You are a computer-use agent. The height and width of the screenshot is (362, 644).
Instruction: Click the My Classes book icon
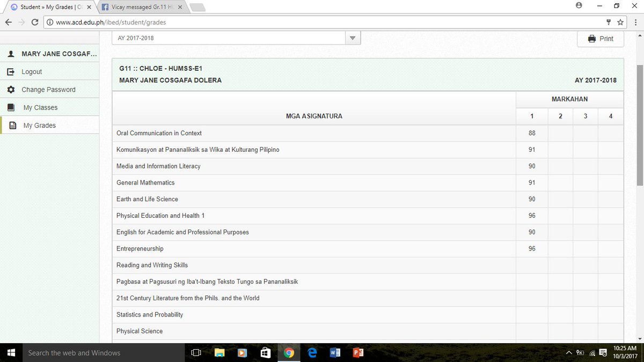pos(11,107)
